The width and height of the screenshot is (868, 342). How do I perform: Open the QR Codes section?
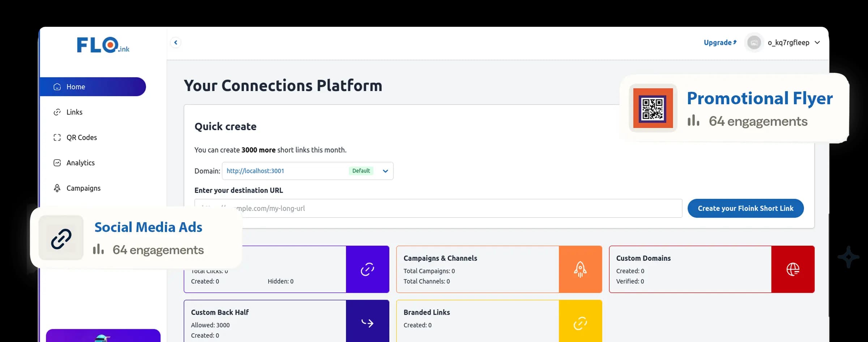pyautogui.click(x=81, y=138)
